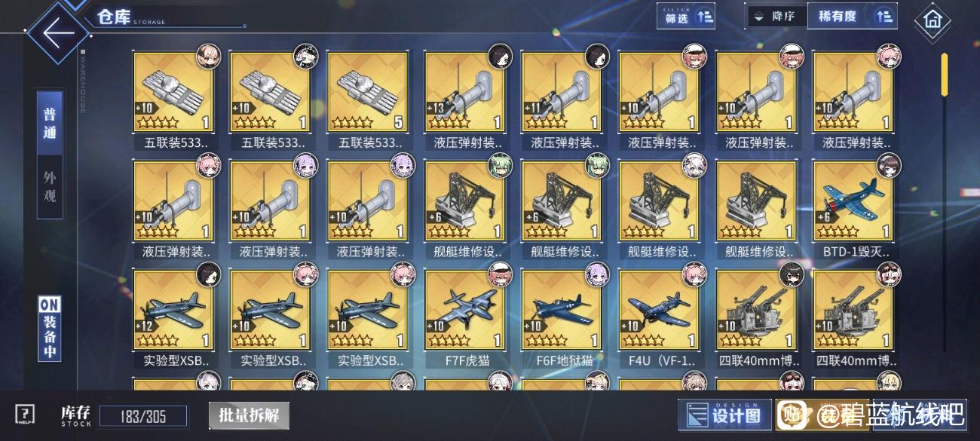Click the vertical scrollbar on the right
Screen dimensions: 980x441
tap(943, 202)
